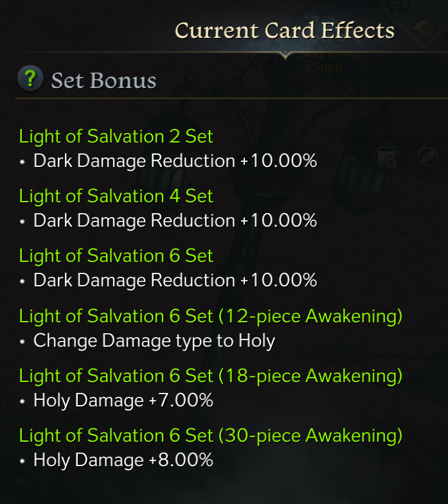448x504 pixels.
Task: Select the 30-piece Awakening set entry
Action: (x=211, y=436)
